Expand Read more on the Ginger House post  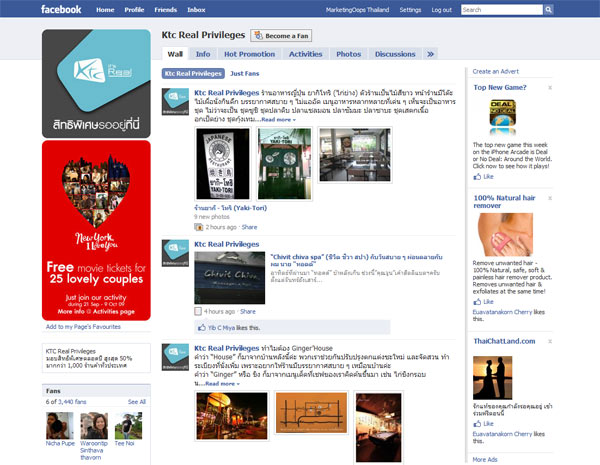pyautogui.click(x=222, y=383)
